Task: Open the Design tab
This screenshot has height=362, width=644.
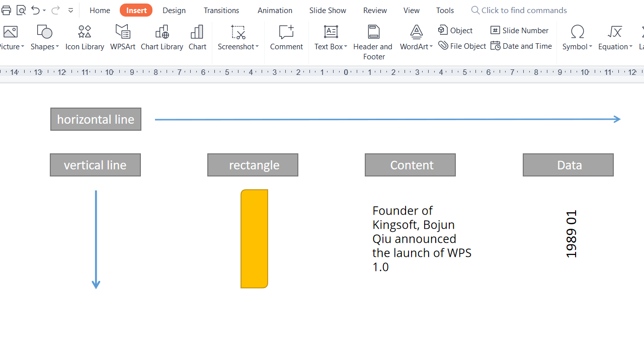Action: [174, 10]
